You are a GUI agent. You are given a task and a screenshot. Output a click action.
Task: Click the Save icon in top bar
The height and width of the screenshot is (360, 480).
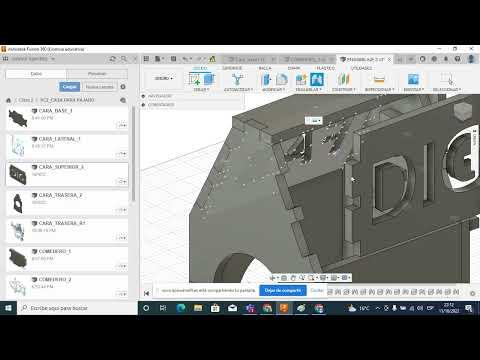pyautogui.click(x=173, y=59)
